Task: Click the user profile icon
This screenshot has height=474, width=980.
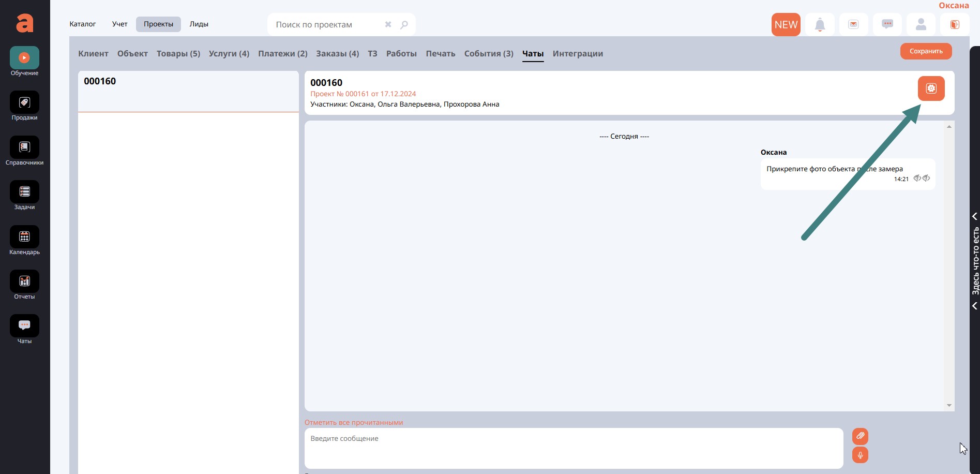Action: (921, 25)
